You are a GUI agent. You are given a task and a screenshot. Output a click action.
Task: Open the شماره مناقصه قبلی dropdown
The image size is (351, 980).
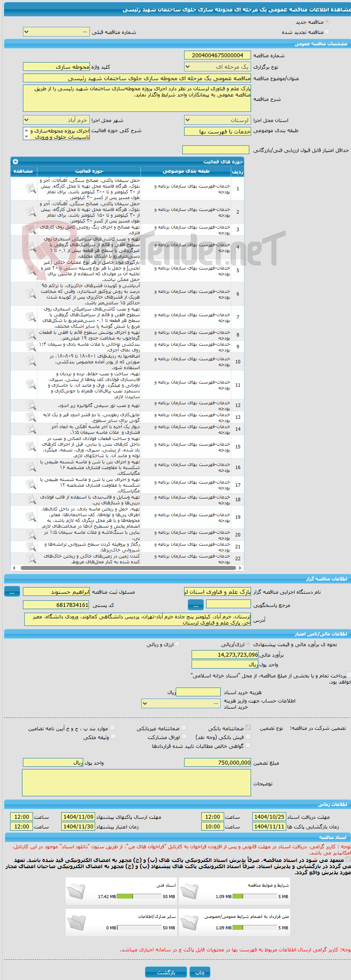tap(56, 32)
